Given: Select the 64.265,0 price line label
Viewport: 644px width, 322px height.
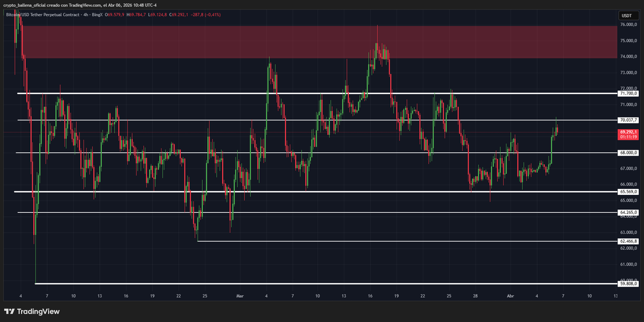Looking at the screenshot, I should point(628,213).
